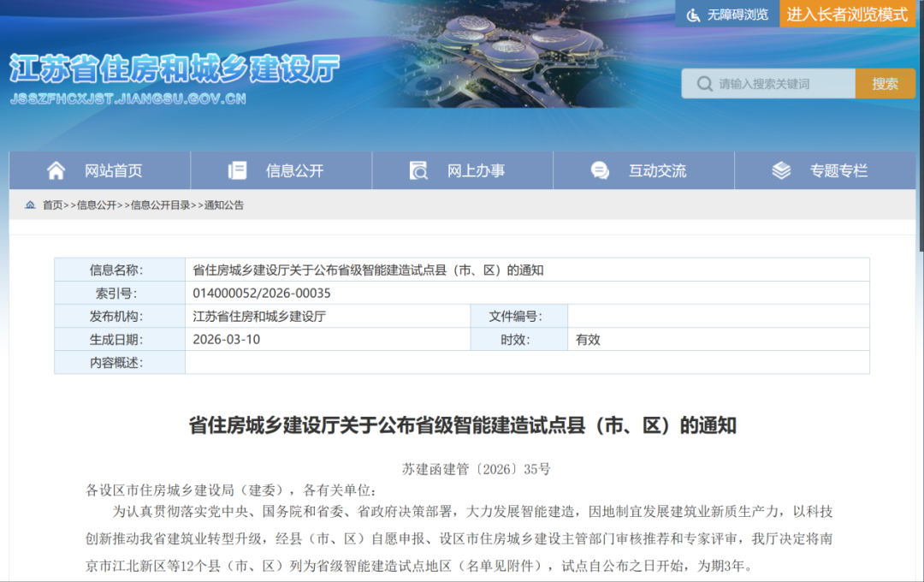Viewport: 924px width, 582px height.
Task: Click the accessibility icon on 无障碍浏览
Action: [x=694, y=14]
